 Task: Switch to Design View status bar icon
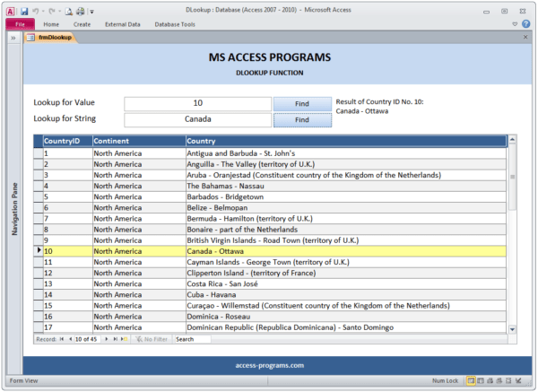[x=518, y=380]
